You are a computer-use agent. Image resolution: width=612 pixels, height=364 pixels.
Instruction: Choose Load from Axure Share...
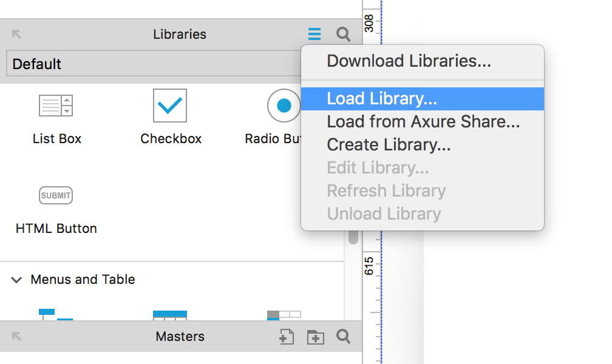423,122
